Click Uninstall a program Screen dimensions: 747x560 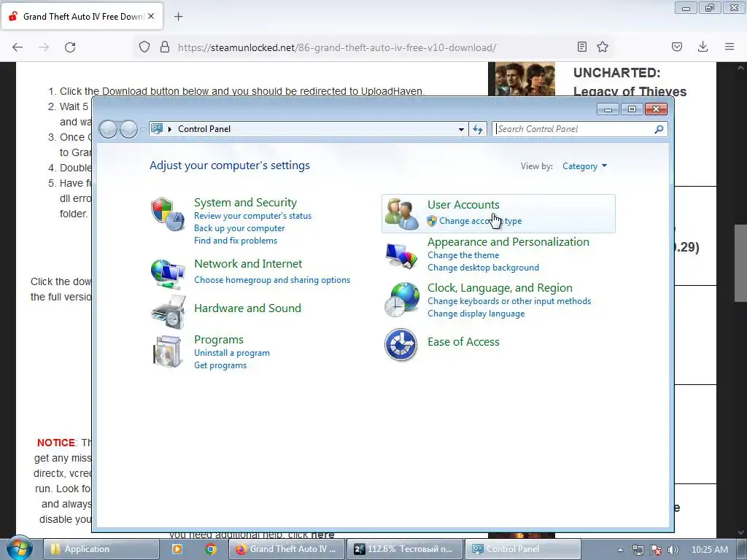(x=231, y=353)
